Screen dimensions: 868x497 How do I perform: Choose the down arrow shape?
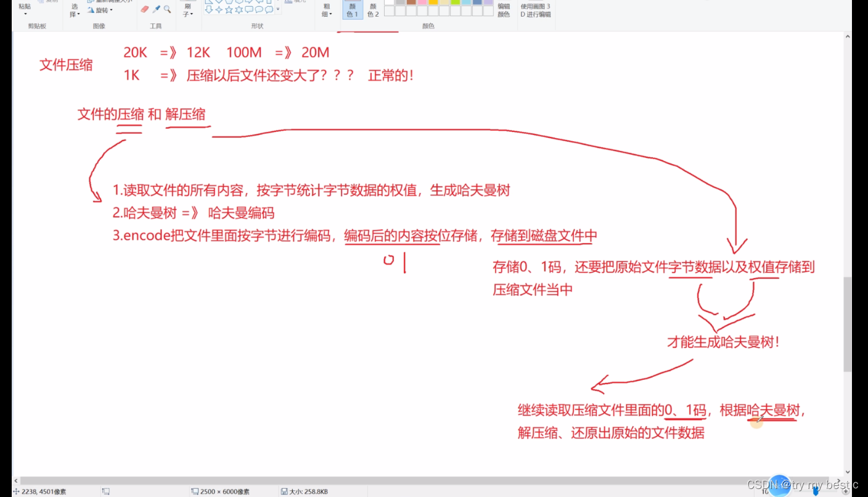click(209, 9)
